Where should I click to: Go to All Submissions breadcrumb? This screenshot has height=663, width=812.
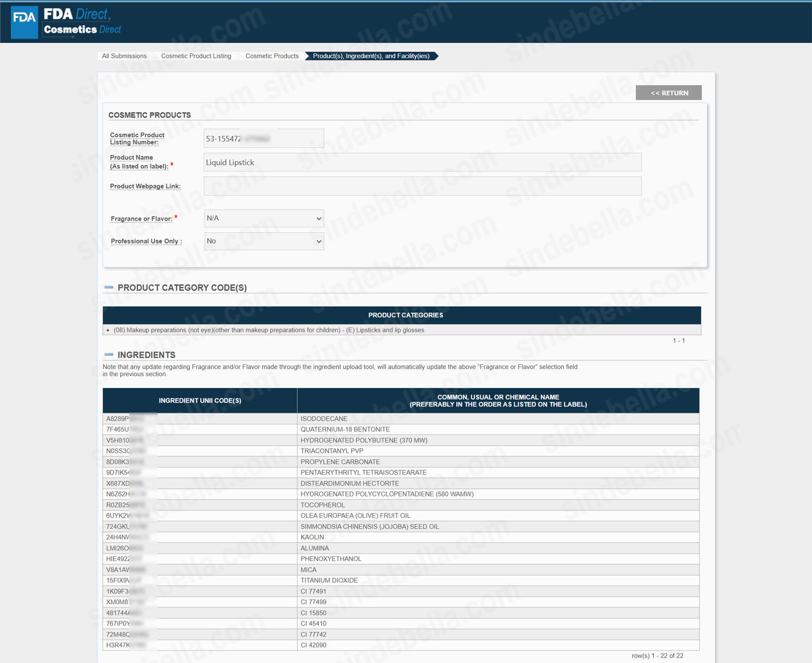click(x=125, y=56)
